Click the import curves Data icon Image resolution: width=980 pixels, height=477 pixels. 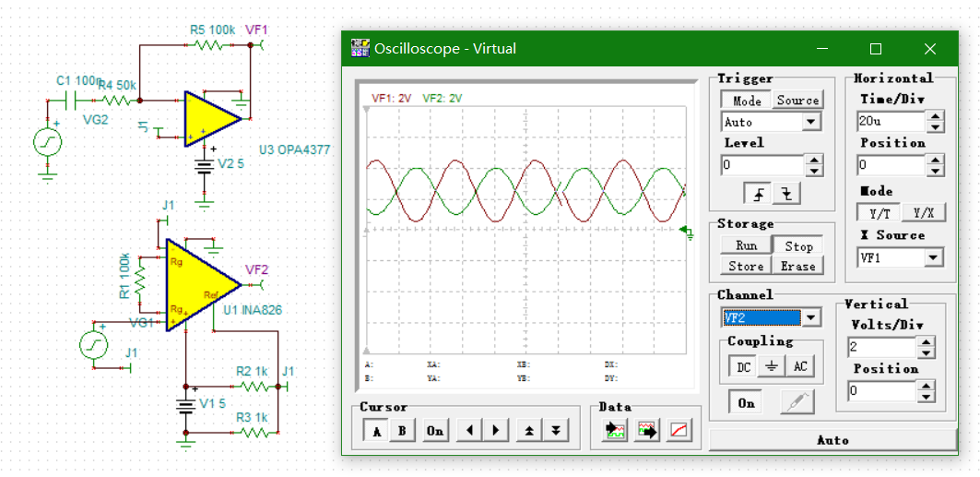[x=615, y=430]
